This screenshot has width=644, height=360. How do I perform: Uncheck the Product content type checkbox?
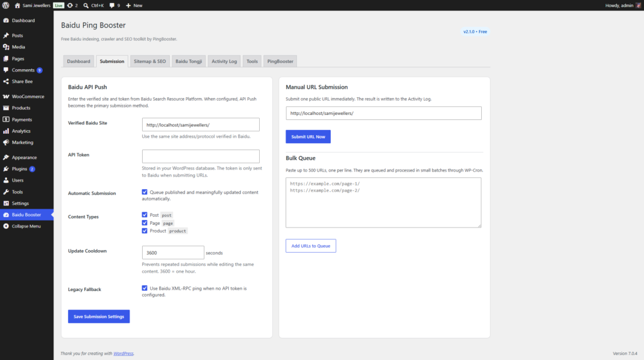pyautogui.click(x=145, y=231)
